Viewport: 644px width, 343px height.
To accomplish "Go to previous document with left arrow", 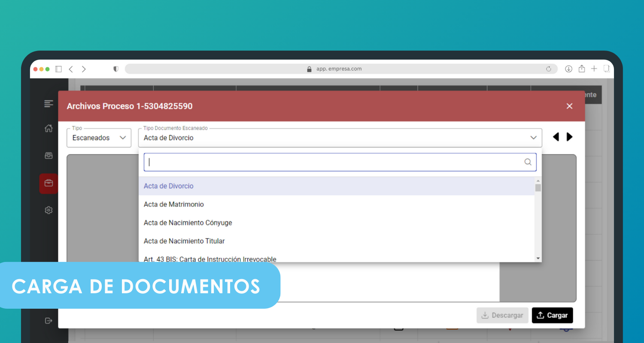I will 556,137.
